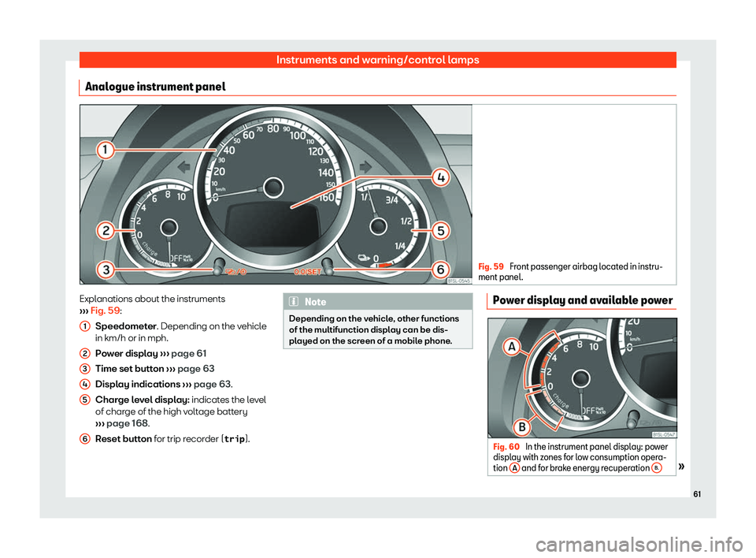The height and width of the screenshot is (558, 756).
Task: Follow the 'page 168' link for Charge level display
Action: 128,424
